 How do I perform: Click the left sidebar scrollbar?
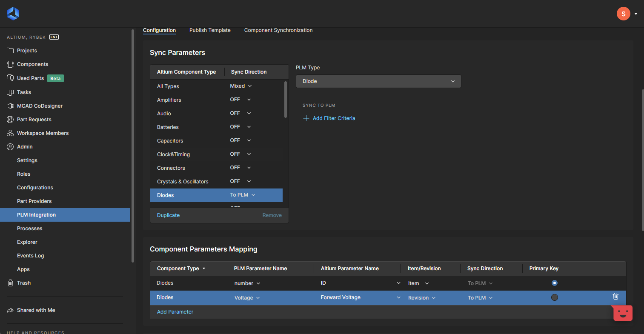click(x=133, y=146)
